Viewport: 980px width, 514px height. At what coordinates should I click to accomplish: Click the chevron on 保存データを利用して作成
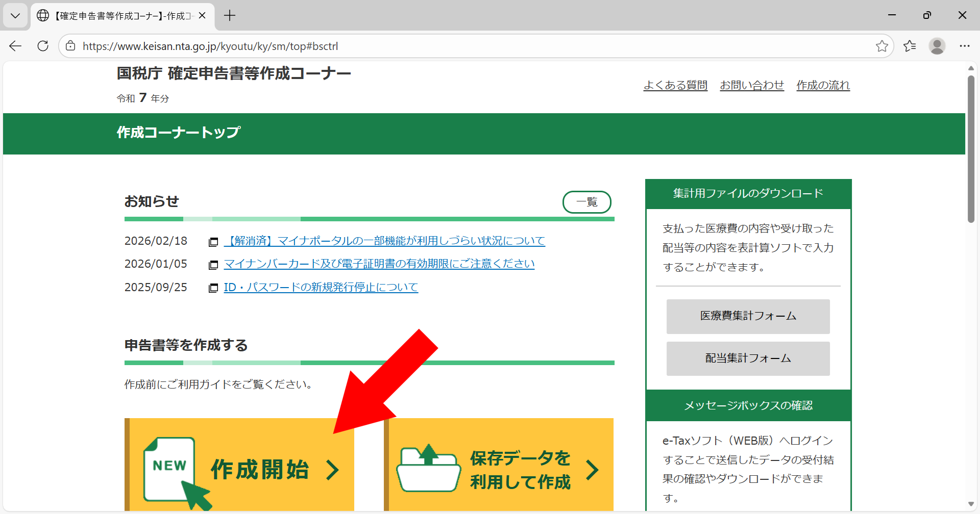coord(592,470)
